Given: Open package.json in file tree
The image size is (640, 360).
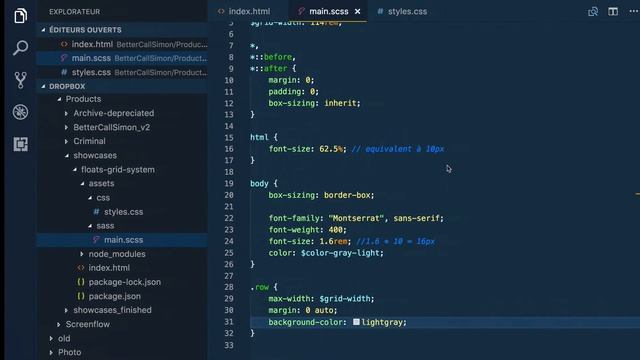Looking at the screenshot, I should tap(115, 296).
